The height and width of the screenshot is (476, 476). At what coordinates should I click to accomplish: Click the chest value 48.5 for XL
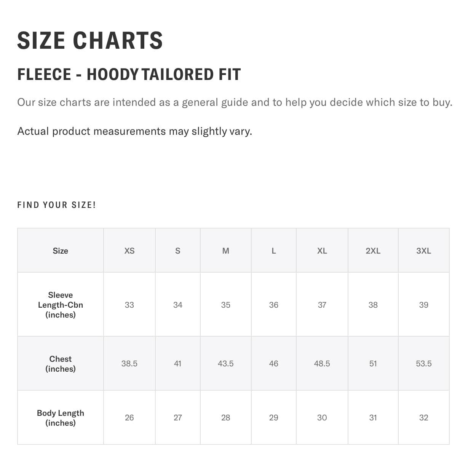click(x=322, y=364)
